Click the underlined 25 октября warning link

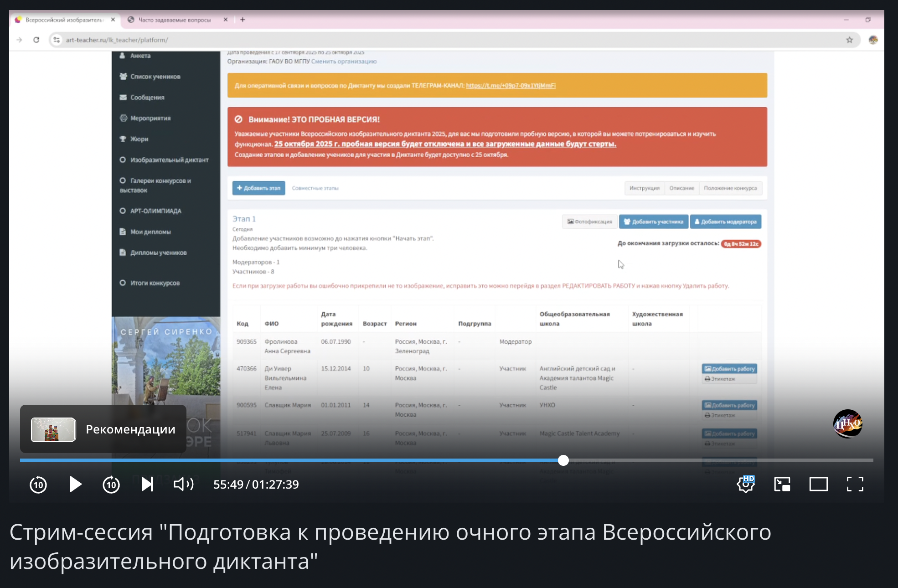point(445,144)
